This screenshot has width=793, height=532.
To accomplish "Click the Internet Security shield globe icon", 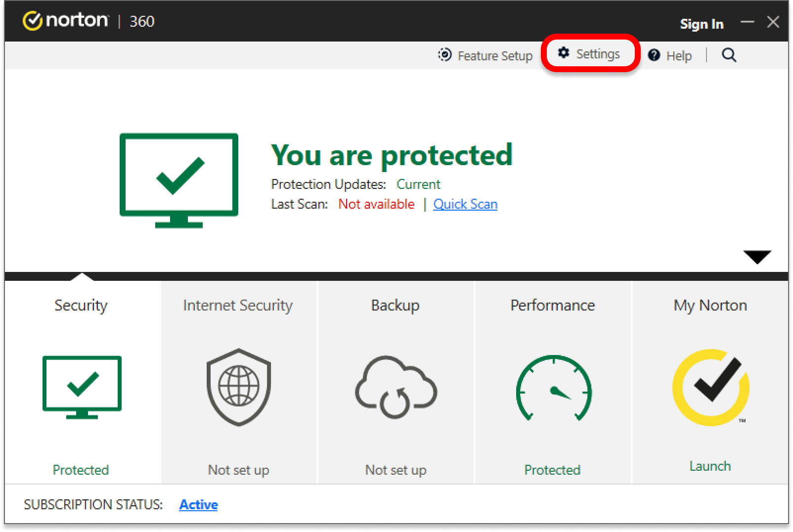I will (239, 387).
